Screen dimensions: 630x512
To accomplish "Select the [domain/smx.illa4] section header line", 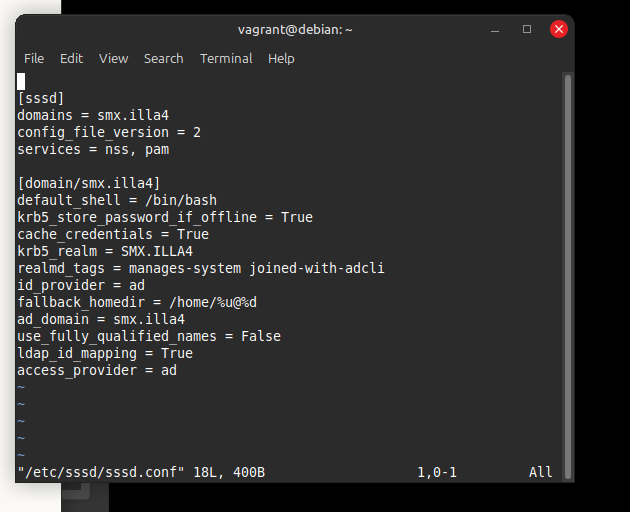I will coord(88,183).
